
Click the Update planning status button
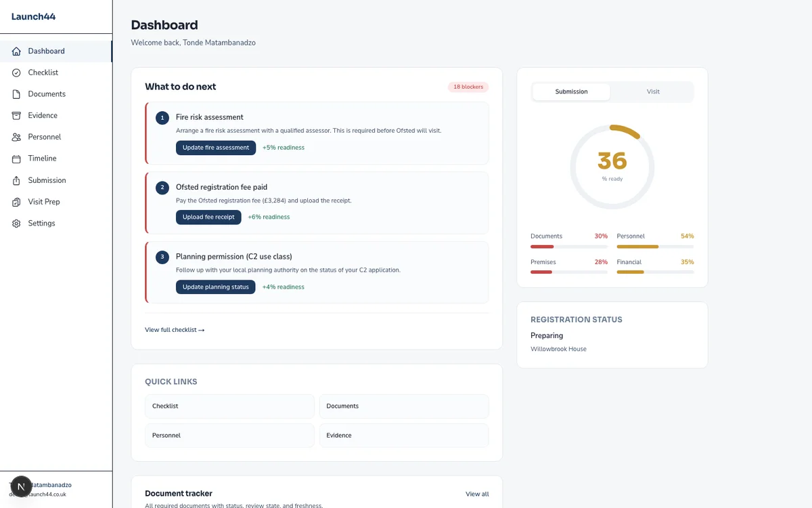coord(215,287)
